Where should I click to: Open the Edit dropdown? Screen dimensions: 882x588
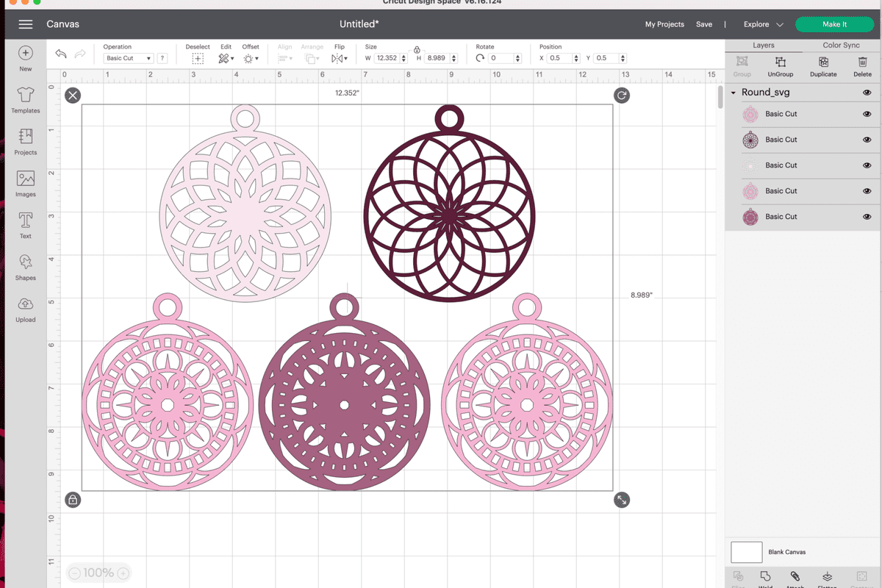click(x=226, y=59)
